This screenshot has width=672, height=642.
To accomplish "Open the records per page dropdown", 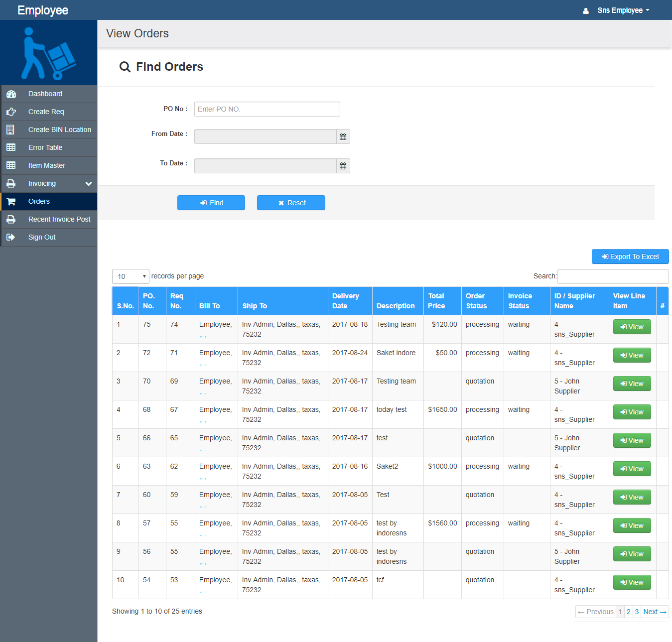I will click(x=130, y=276).
